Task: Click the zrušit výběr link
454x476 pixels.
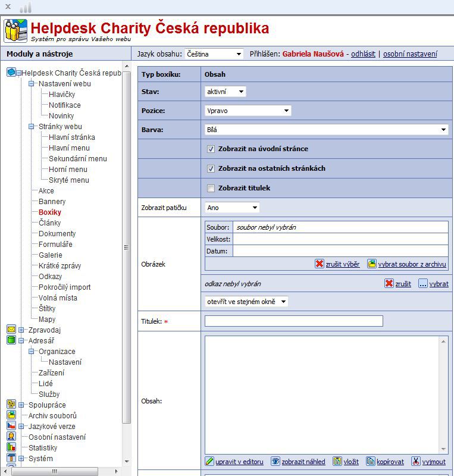Action: (343, 264)
